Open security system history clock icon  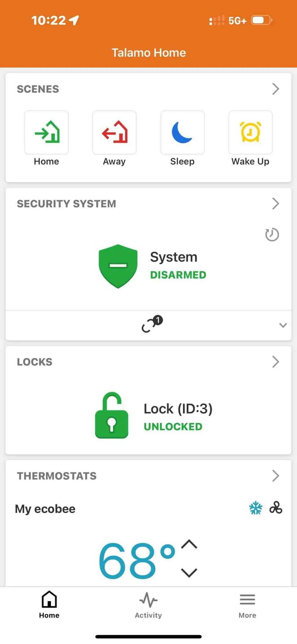click(272, 235)
